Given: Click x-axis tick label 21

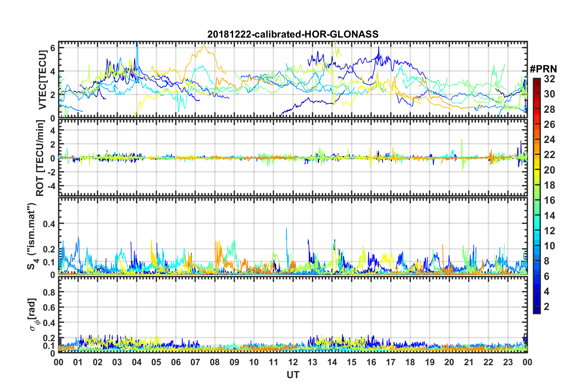Looking at the screenshot, I should 469,362.
